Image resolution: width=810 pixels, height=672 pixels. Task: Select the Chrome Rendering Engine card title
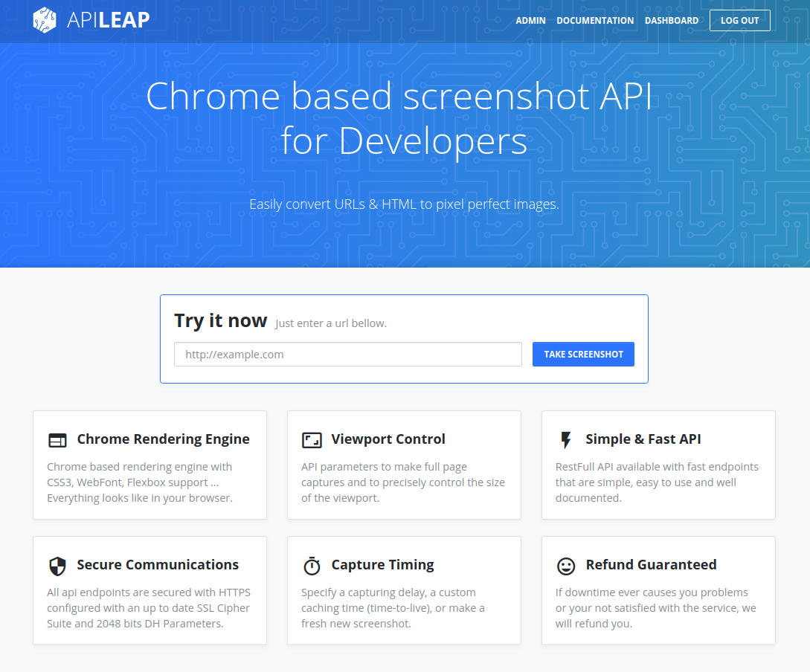[x=163, y=439]
